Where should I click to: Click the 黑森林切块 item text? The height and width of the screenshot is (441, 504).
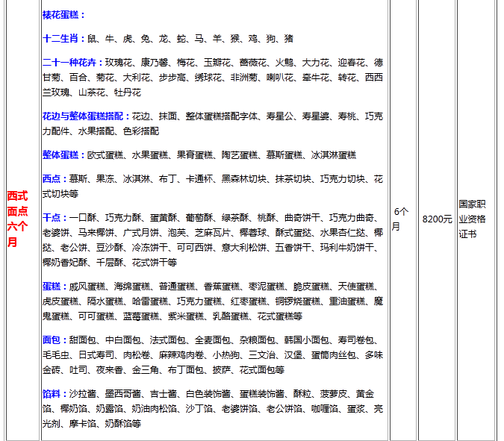pos(244,179)
